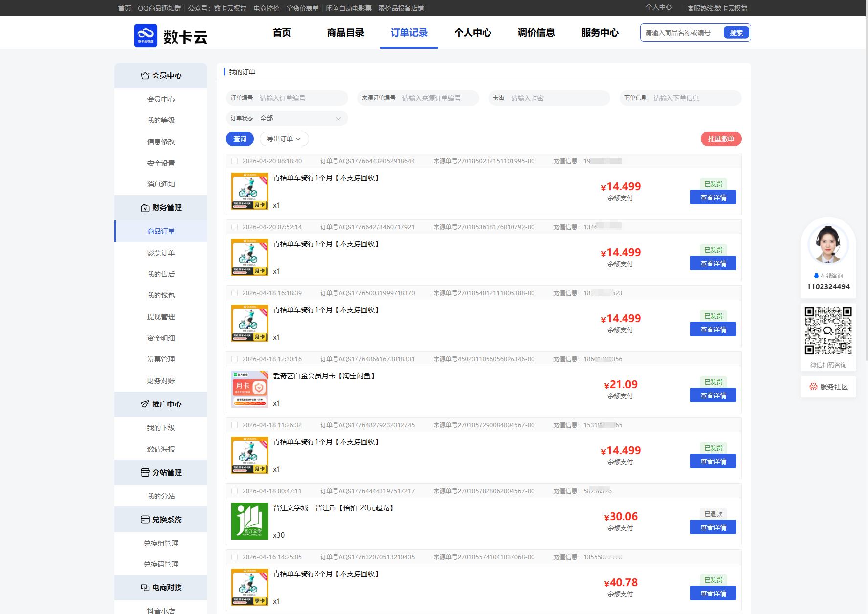Open 消息通知 in sidebar

coord(161,184)
